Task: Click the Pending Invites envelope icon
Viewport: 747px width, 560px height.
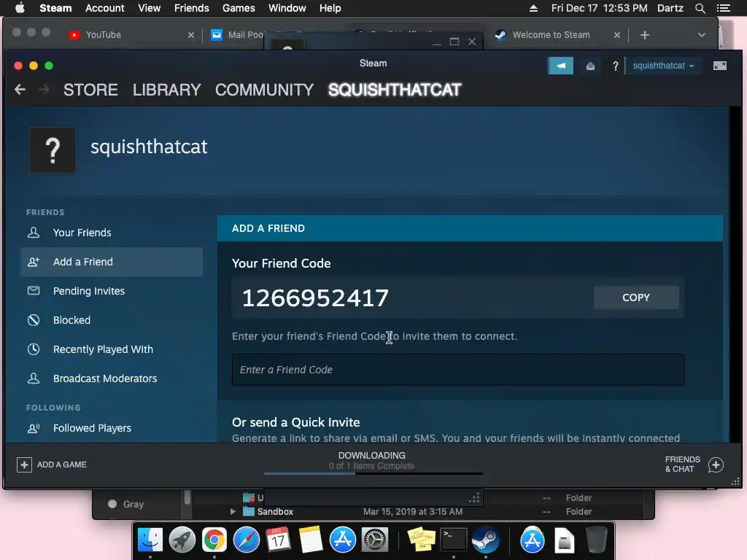Action: click(34, 290)
